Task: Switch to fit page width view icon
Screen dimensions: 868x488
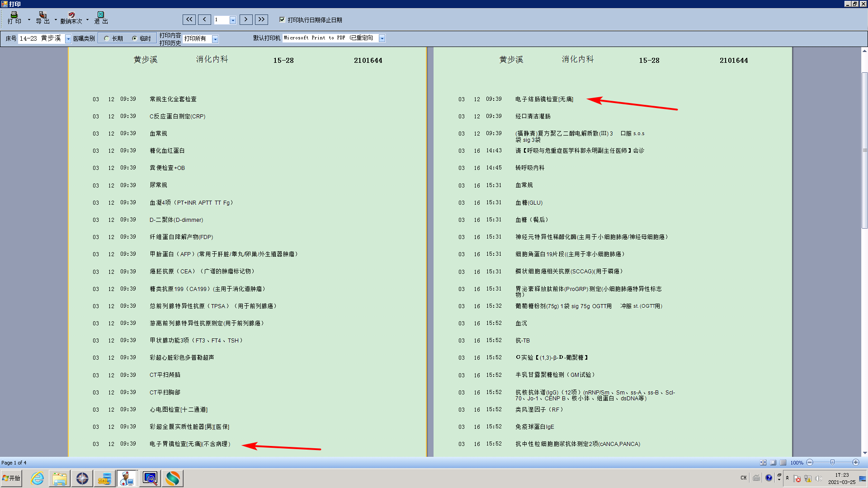Action: (763, 463)
